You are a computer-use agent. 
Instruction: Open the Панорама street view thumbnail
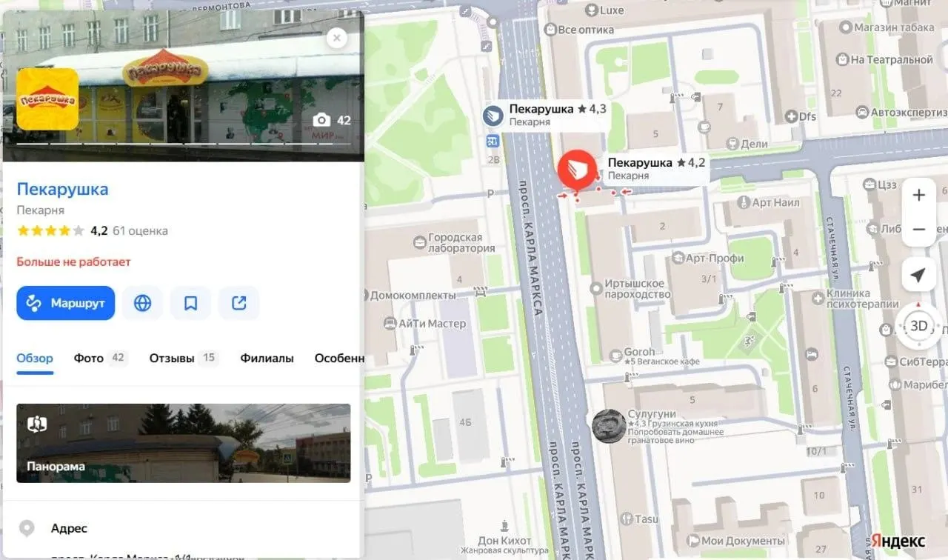184,443
